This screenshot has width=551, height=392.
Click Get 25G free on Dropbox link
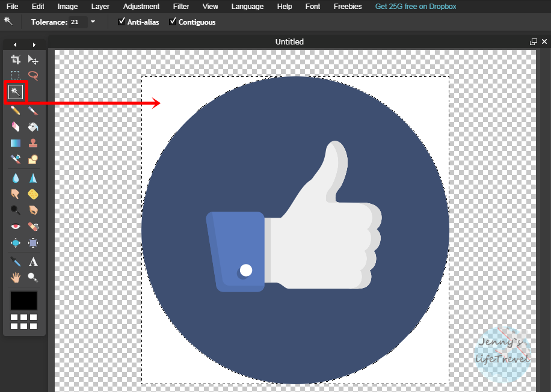pyautogui.click(x=416, y=7)
